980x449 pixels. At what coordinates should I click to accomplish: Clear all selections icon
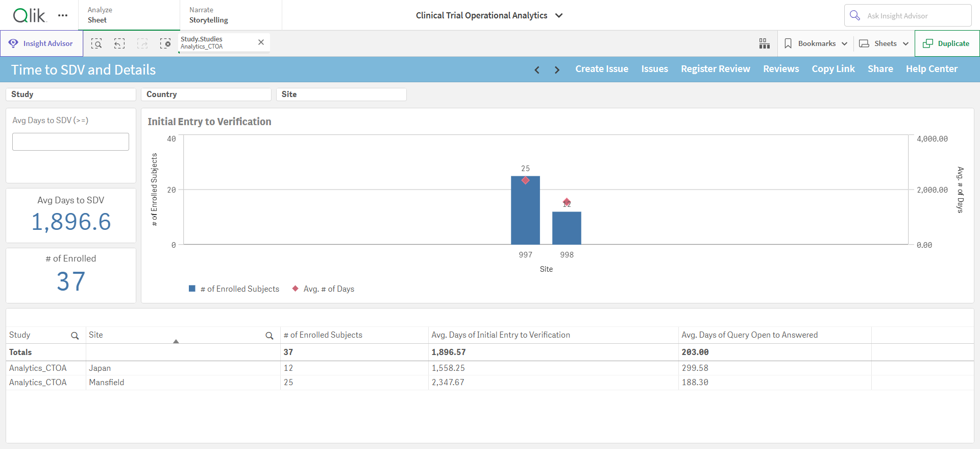click(165, 43)
